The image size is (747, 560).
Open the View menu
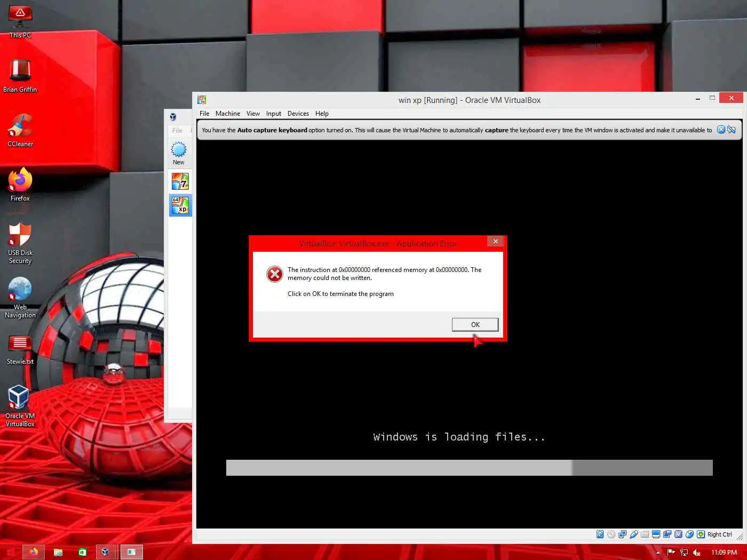(253, 114)
